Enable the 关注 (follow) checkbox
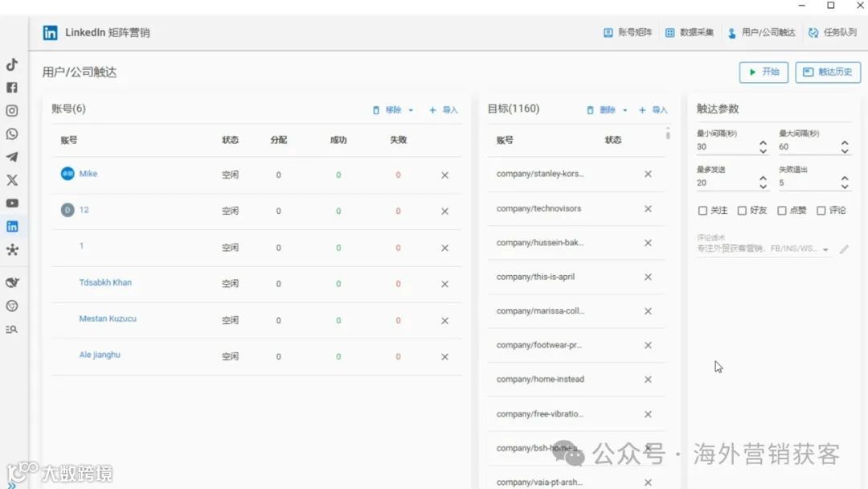The height and width of the screenshot is (489, 868). [702, 211]
